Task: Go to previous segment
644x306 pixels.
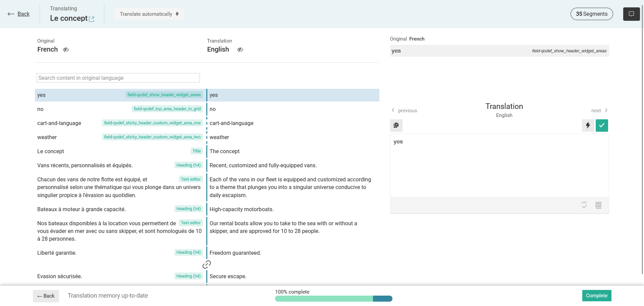Action: pyautogui.click(x=404, y=111)
